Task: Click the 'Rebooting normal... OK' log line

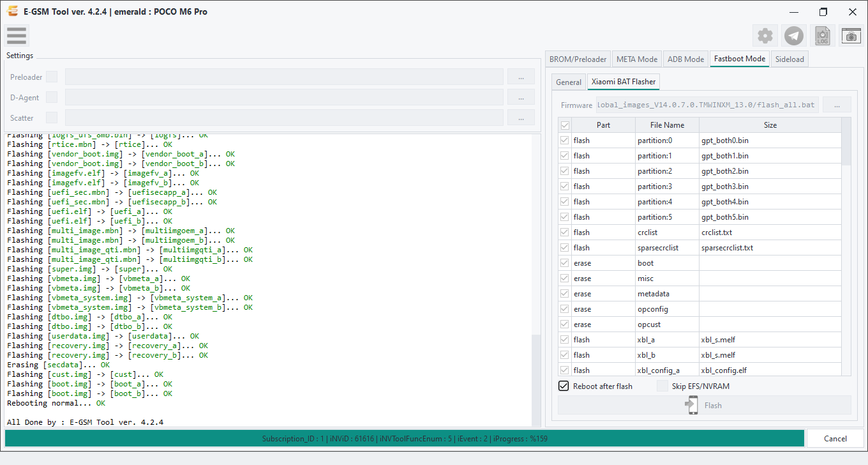Action: 56,403
